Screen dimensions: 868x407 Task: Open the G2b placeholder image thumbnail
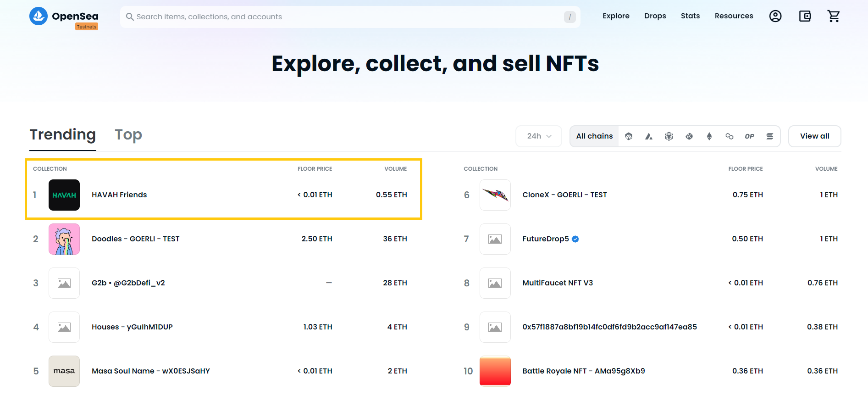[64, 283]
